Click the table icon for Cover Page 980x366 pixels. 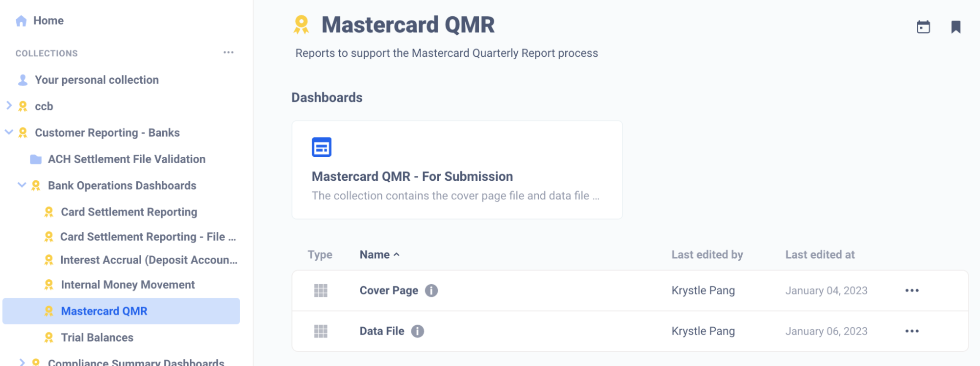pos(321,291)
